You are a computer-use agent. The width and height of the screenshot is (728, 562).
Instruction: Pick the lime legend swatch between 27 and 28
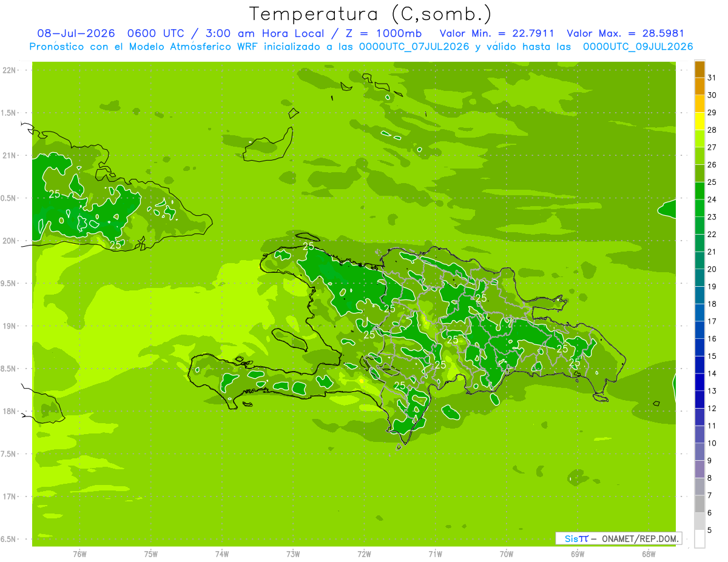tap(699, 139)
